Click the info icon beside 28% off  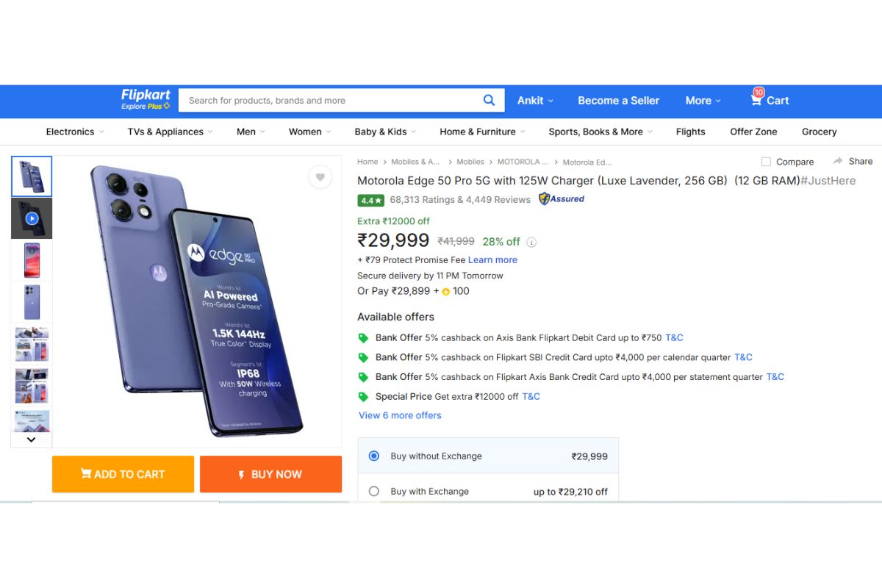pos(532,241)
